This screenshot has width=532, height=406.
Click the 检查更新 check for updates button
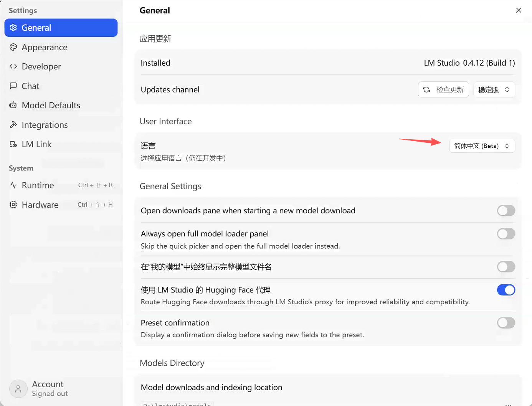pyautogui.click(x=443, y=89)
